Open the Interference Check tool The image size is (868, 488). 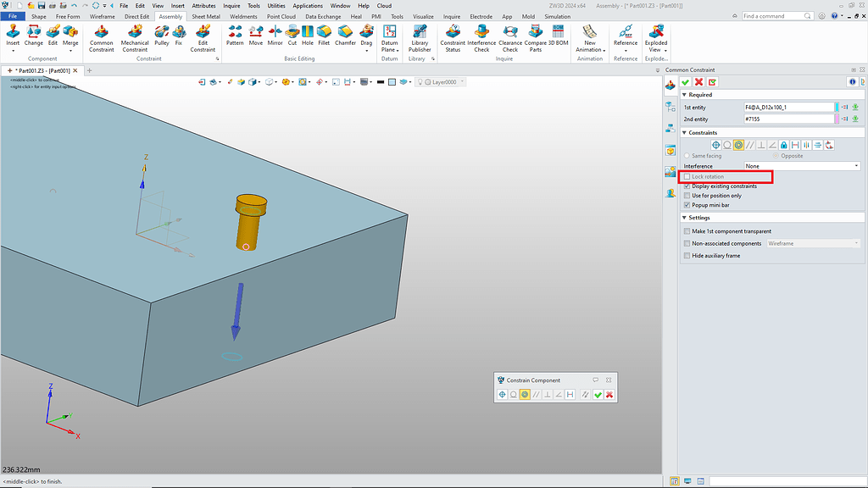pos(481,37)
